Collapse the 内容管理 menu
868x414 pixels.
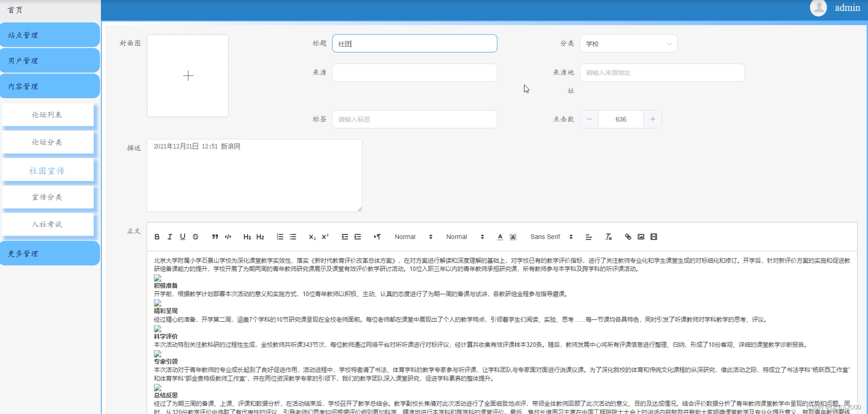point(50,86)
